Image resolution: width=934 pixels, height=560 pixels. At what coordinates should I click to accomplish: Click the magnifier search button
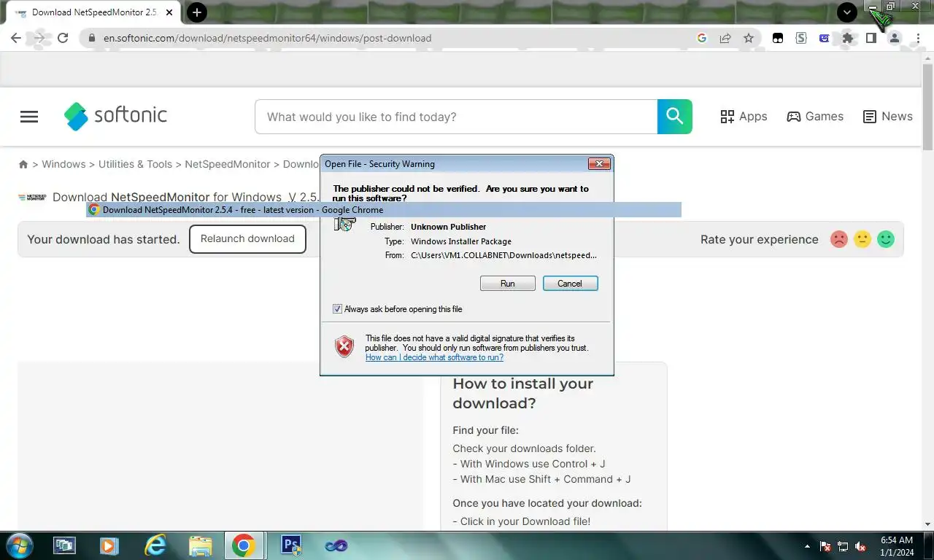pos(675,117)
